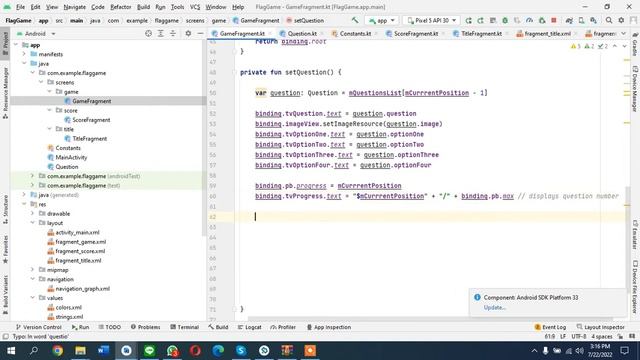Collapse the java folder in tree
The image size is (640, 360).
click(x=24, y=63)
